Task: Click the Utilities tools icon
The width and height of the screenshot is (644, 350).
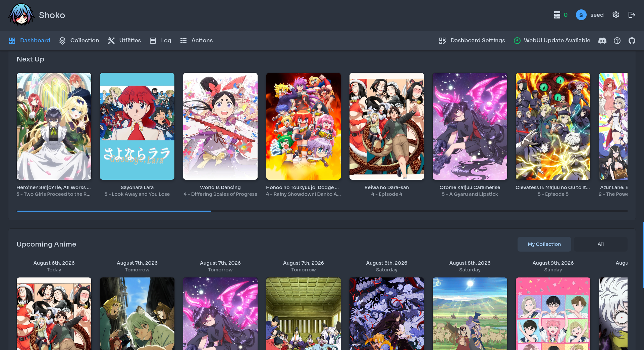Action: coord(111,41)
